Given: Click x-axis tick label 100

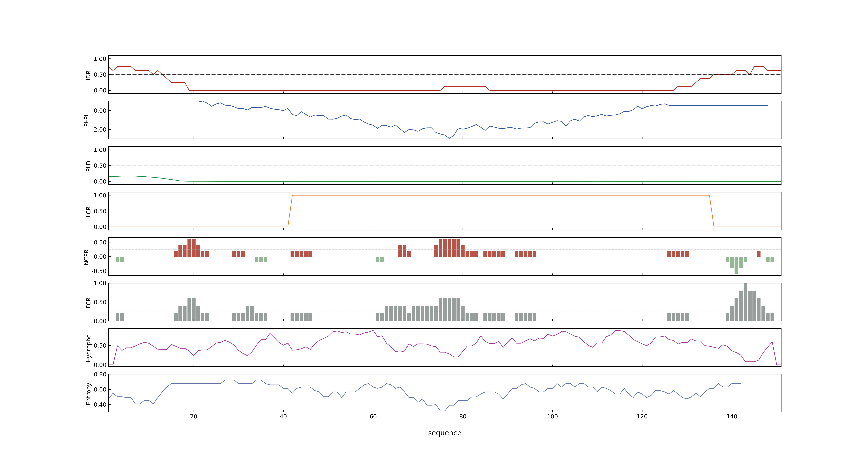Looking at the screenshot, I should click(x=552, y=416).
